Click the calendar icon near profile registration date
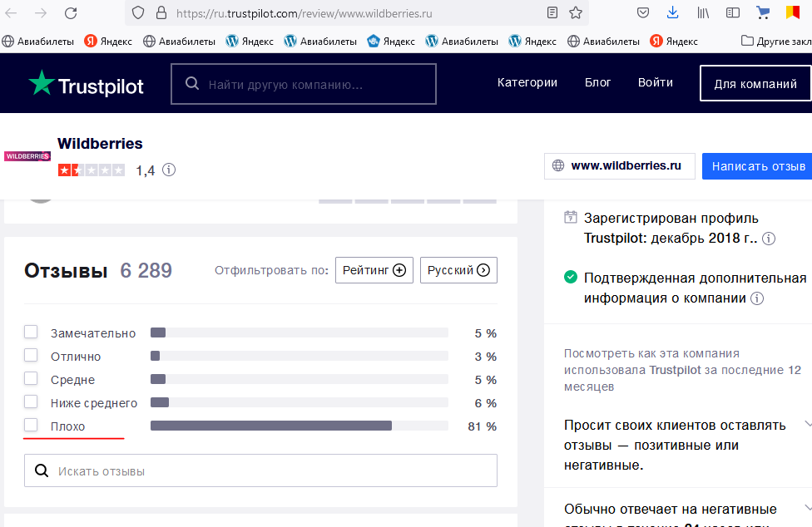This screenshot has height=527, width=812. (571, 216)
